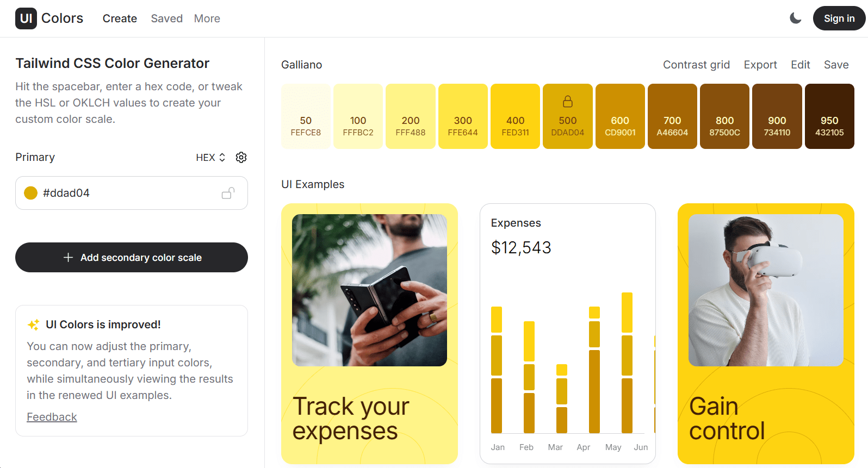Click the #ddad04 hex input field
Screen dimensions: 868x468
tap(132, 193)
